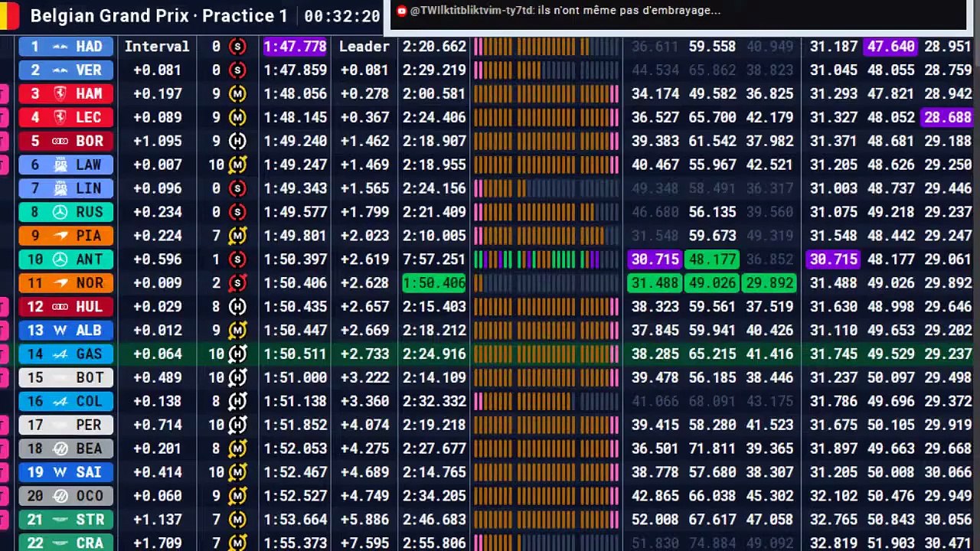This screenshot has height=551, width=980.
Task: Click the gap +5.886 in STR's row
Action: [x=364, y=520]
